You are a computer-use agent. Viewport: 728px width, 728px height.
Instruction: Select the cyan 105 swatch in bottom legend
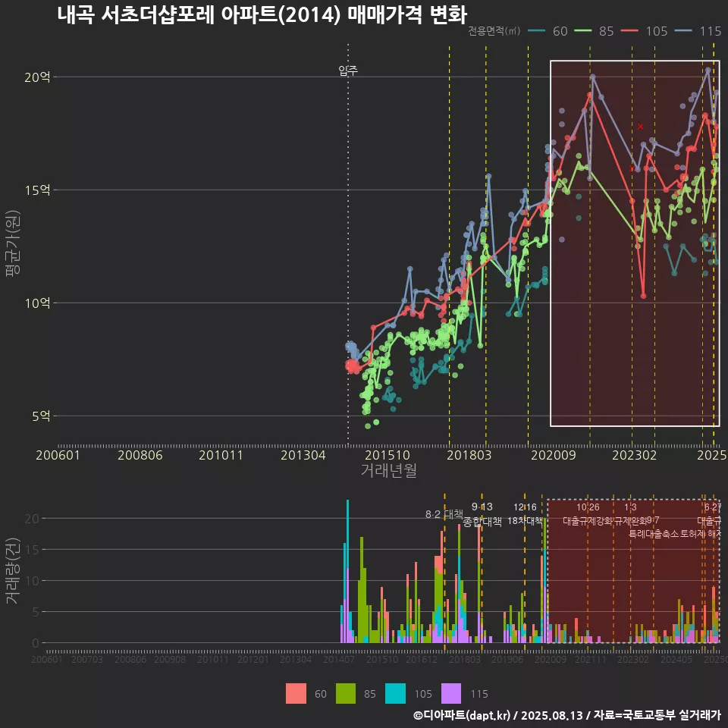coord(396,694)
